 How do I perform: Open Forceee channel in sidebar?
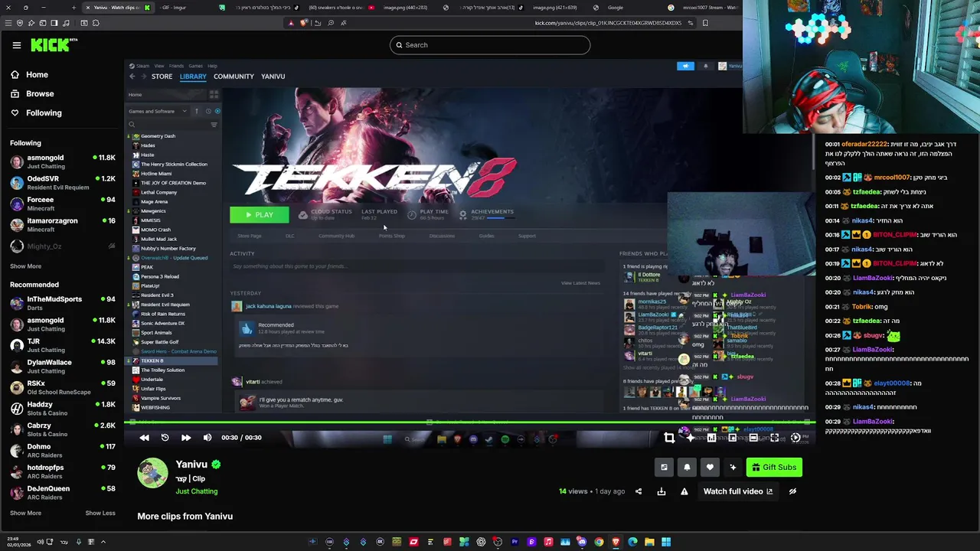63,204
